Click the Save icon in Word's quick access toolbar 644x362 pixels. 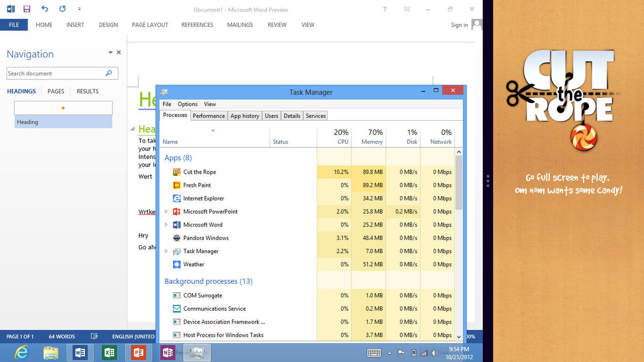click(x=26, y=9)
